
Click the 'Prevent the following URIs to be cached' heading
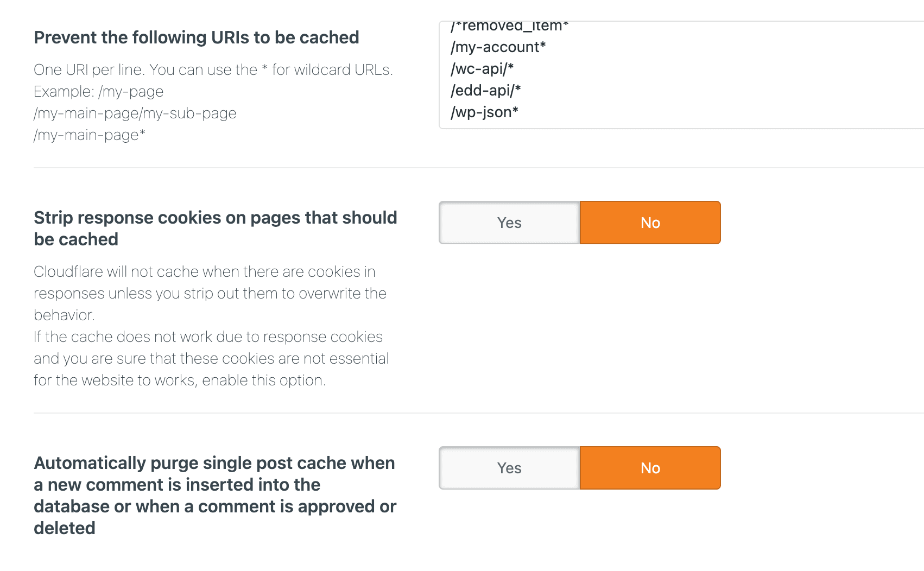pyautogui.click(x=197, y=37)
